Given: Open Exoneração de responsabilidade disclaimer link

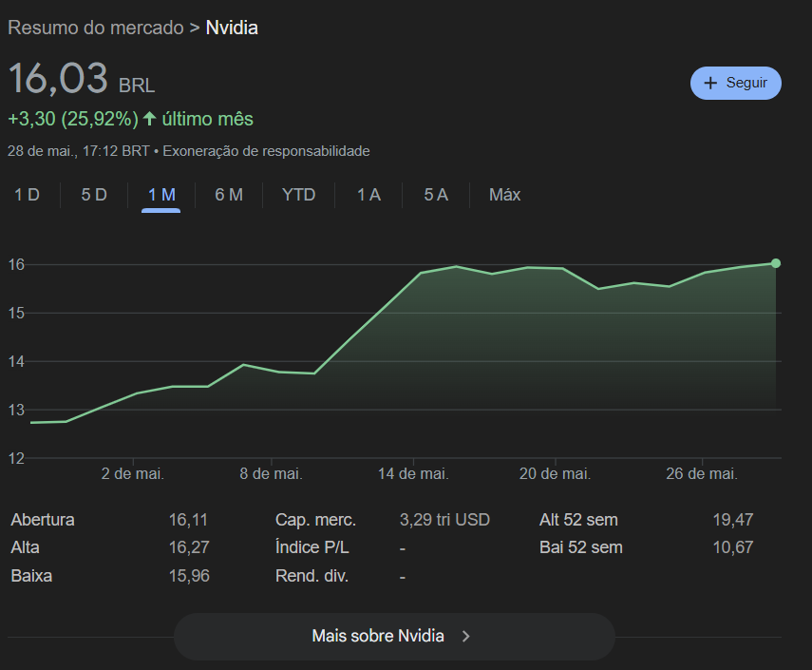Looking at the screenshot, I should pyautogui.click(x=266, y=151).
